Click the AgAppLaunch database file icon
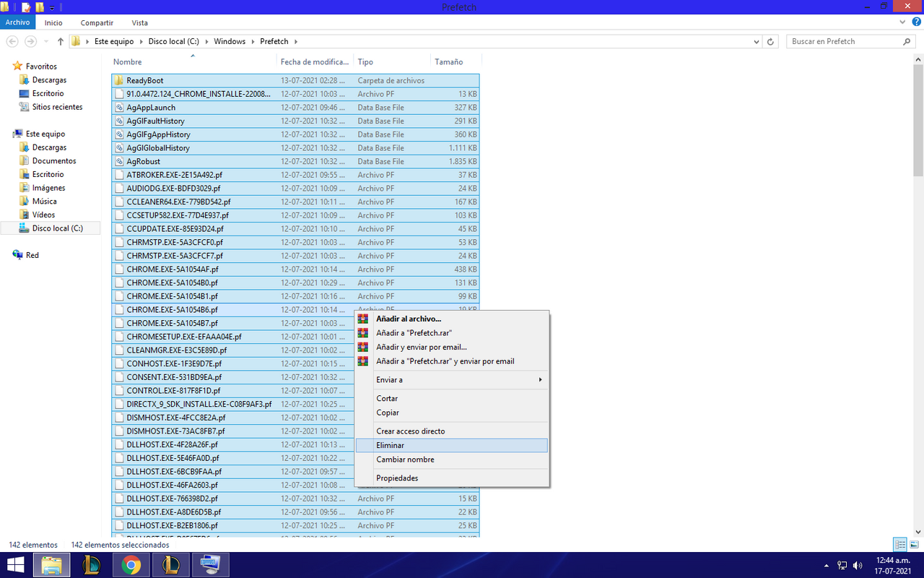This screenshot has width=924, height=578. [120, 107]
